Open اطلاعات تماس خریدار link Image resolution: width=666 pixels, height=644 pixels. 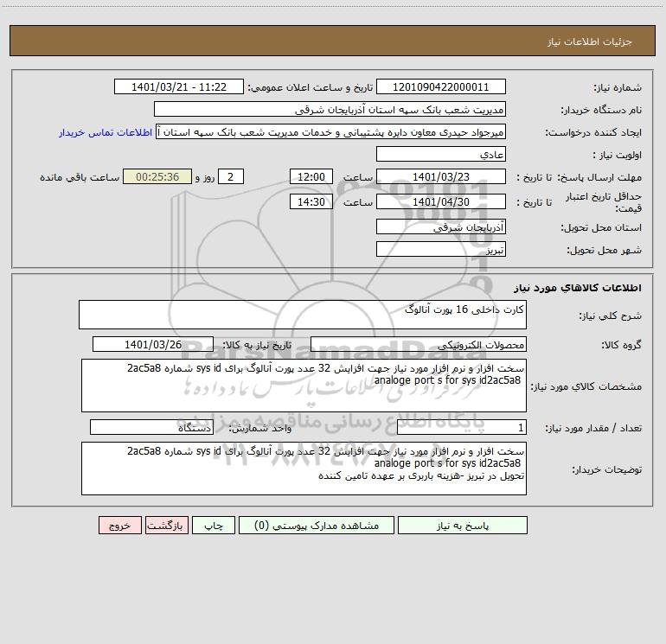[x=106, y=132]
